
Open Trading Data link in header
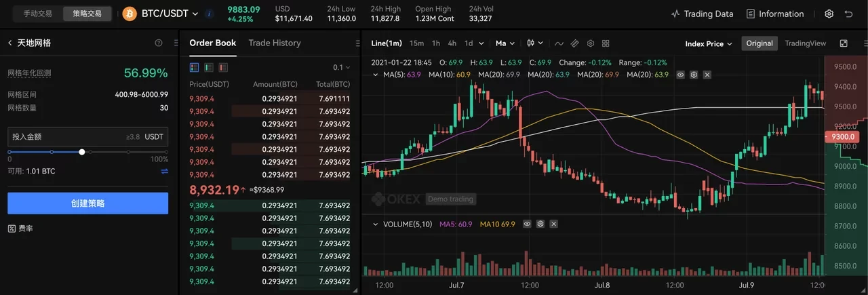pos(702,14)
